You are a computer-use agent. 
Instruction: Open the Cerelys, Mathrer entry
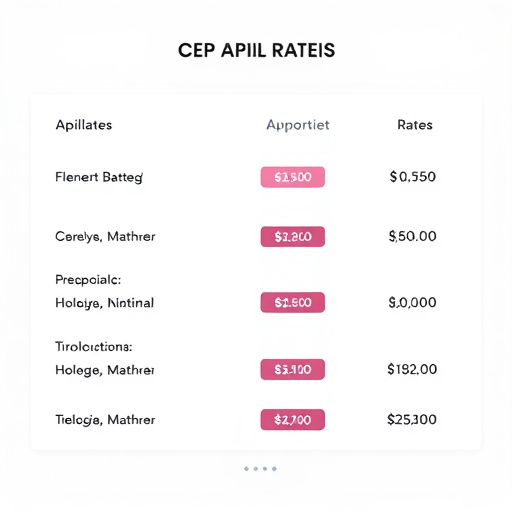point(105,237)
